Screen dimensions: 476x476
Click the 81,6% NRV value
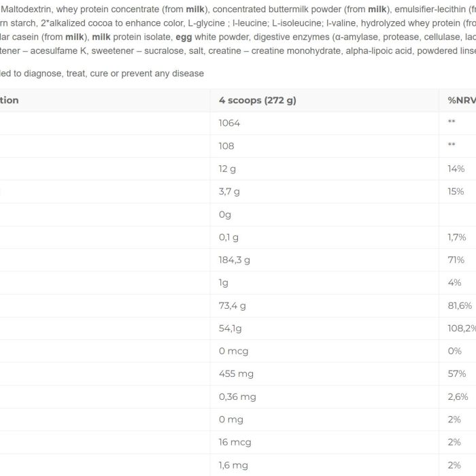[460, 305]
